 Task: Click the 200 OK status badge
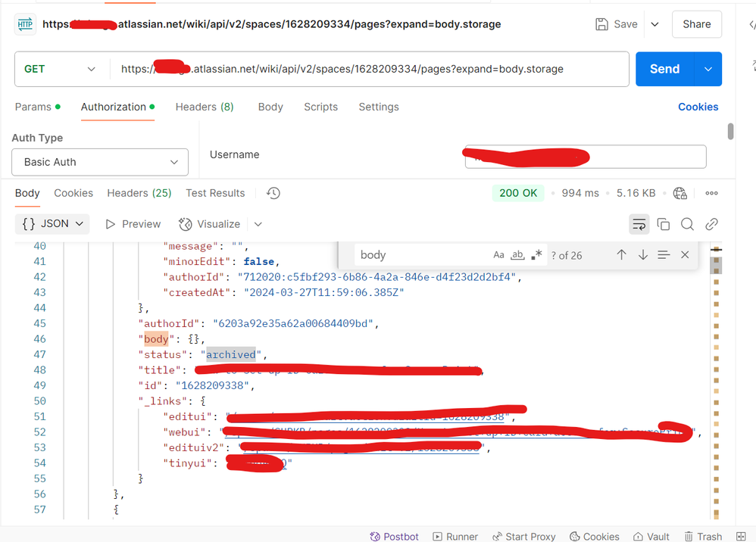click(518, 193)
